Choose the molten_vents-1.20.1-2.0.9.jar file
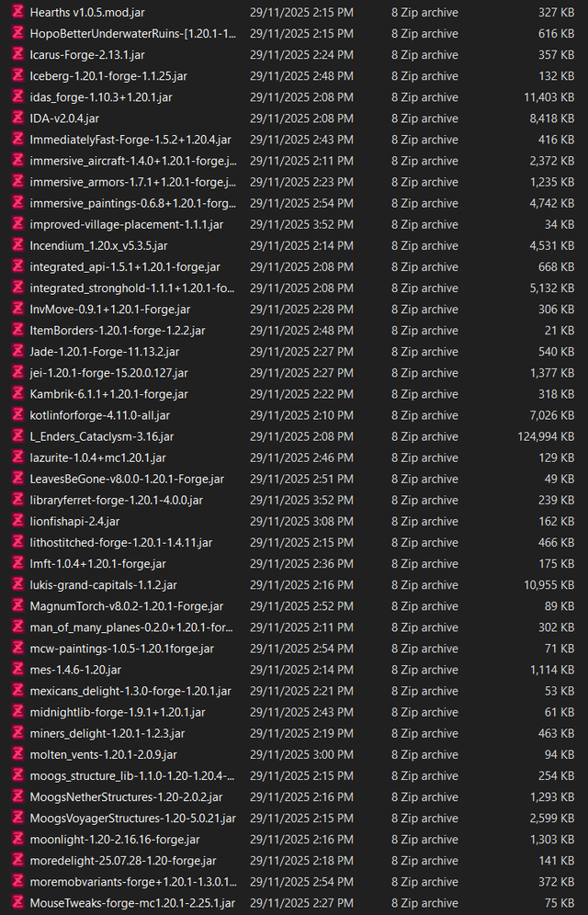The image size is (588, 915). [x=103, y=755]
